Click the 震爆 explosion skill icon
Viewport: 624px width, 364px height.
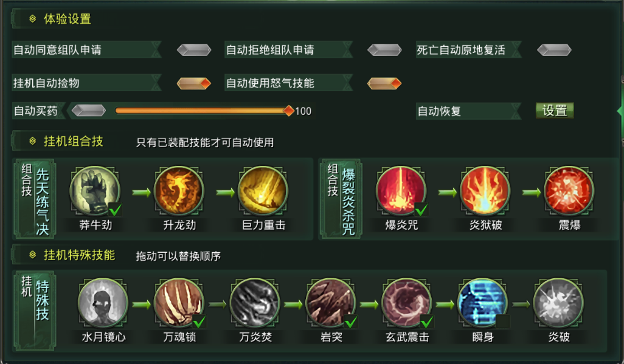(x=569, y=192)
